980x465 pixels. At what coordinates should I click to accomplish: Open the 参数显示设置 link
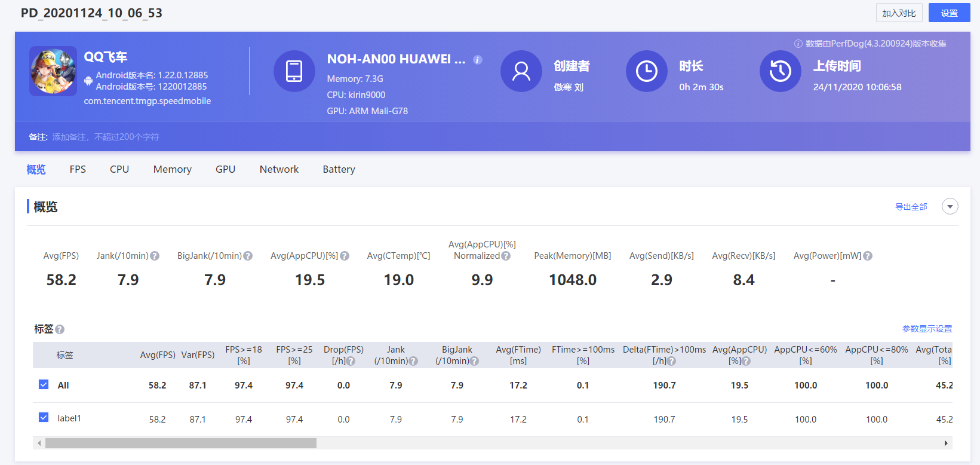click(x=927, y=329)
